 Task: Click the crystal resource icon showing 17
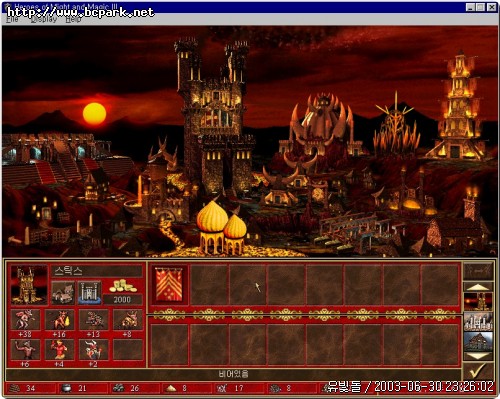pyautogui.click(x=223, y=388)
